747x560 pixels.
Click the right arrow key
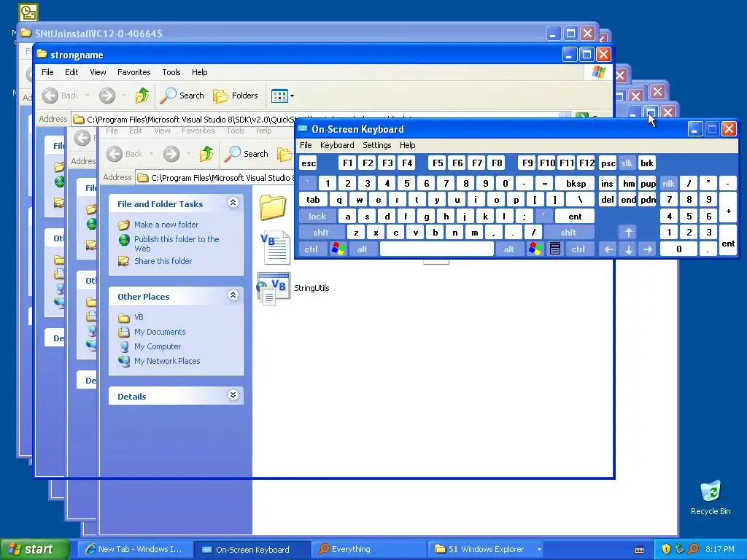pos(648,249)
